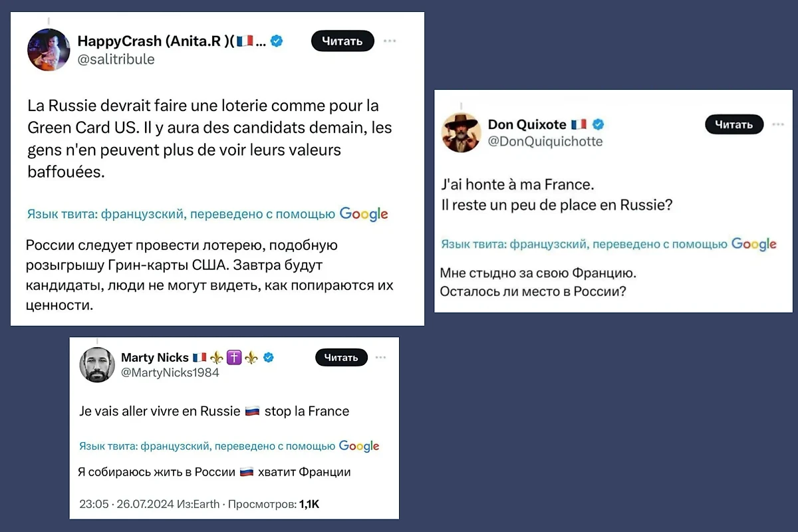The width and height of the screenshot is (798, 532).
Task: Click the Don Quixote profile avatar
Action: point(462,132)
